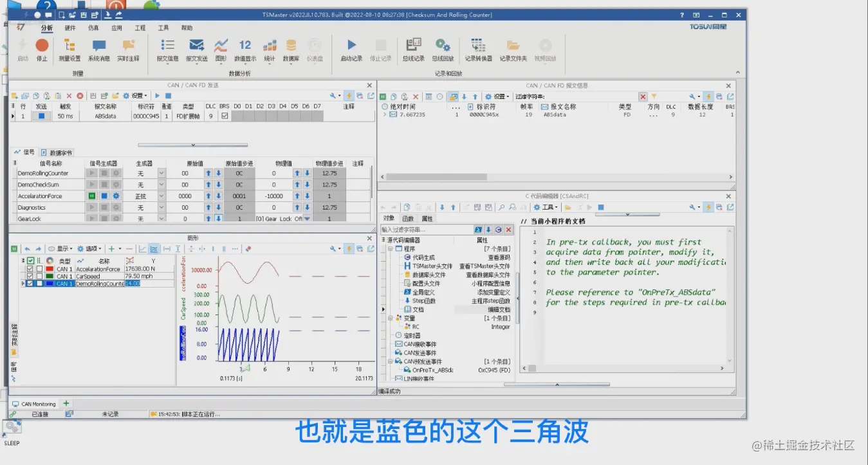Click red color swatch of AccelarationForce

pos(49,269)
